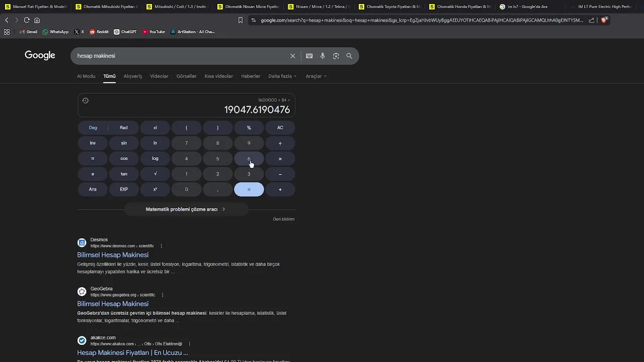The height and width of the screenshot is (362, 644).
Task: Start voice search with microphone icon
Action: 323,56
